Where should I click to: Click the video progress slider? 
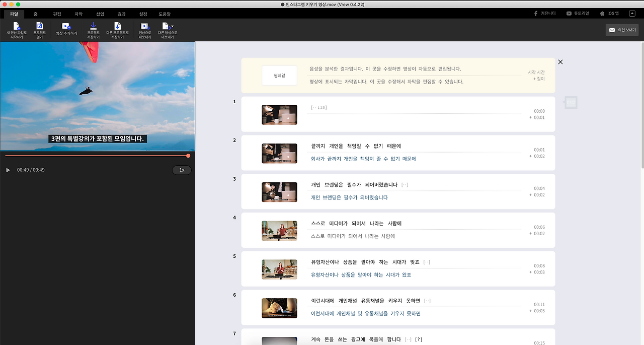[97, 156]
